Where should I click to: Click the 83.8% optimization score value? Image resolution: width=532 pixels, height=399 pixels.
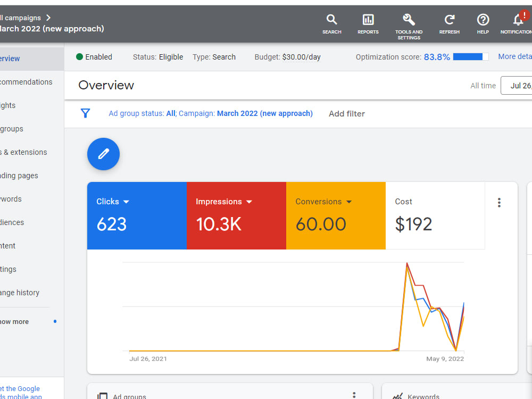point(437,57)
